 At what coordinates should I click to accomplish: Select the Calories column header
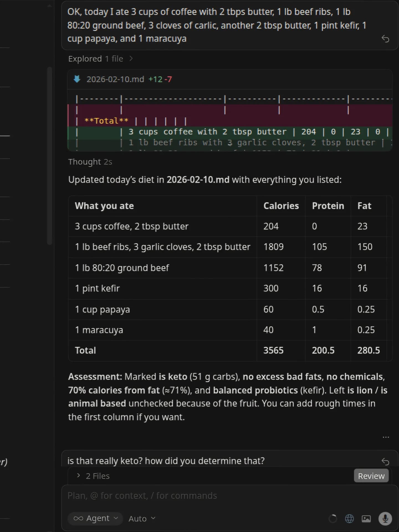281,206
